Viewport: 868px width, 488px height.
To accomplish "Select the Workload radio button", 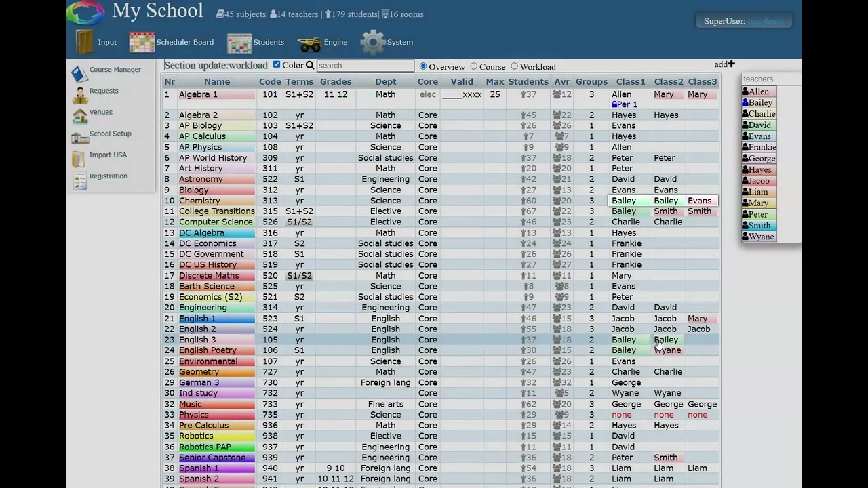I will (x=514, y=66).
